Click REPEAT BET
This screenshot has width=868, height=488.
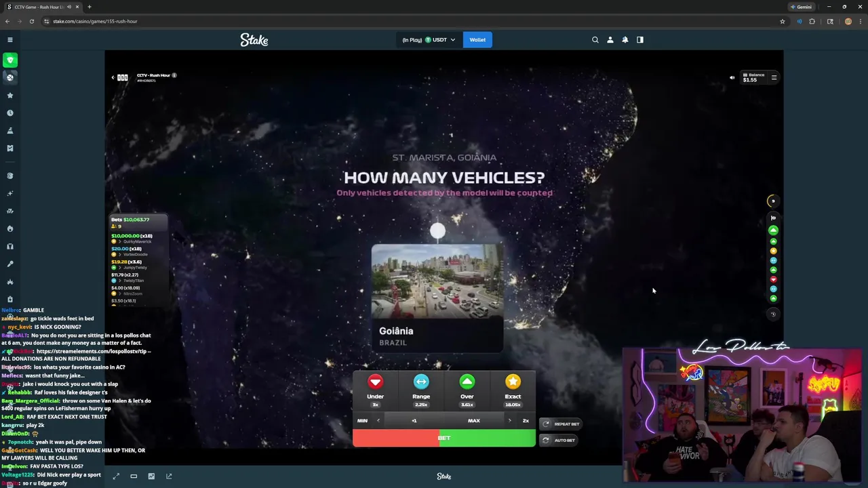(560, 424)
